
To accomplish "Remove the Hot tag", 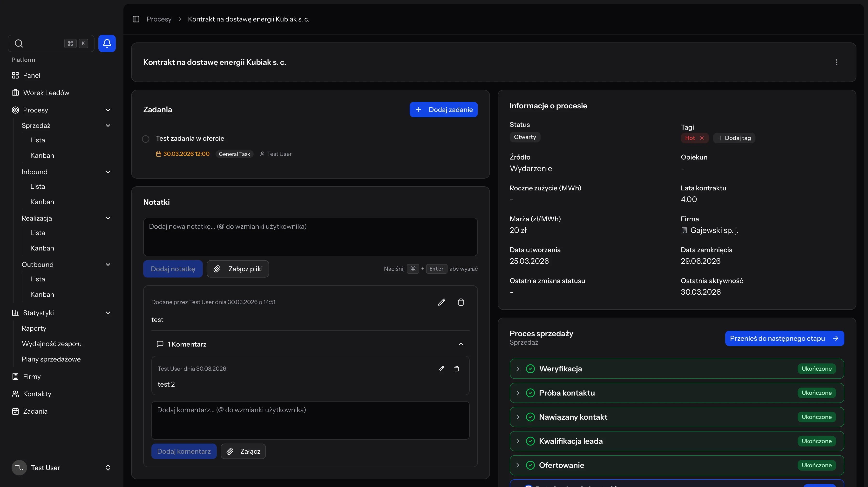I will pos(702,138).
